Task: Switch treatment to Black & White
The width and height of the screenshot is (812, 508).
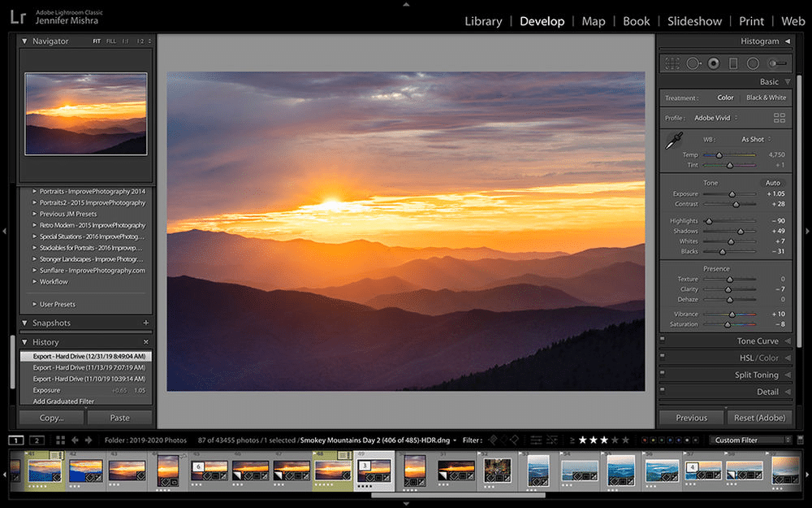Action: (766, 98)
